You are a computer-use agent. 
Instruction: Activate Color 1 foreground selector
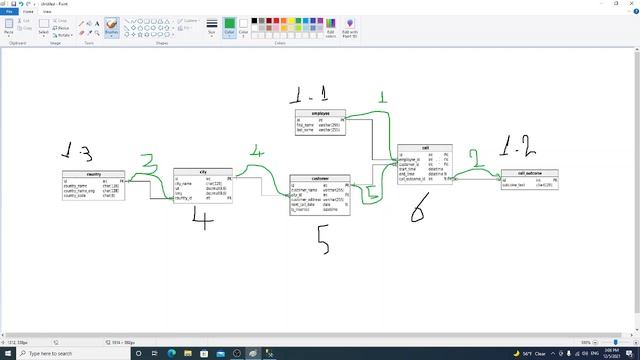click(229, 28)
